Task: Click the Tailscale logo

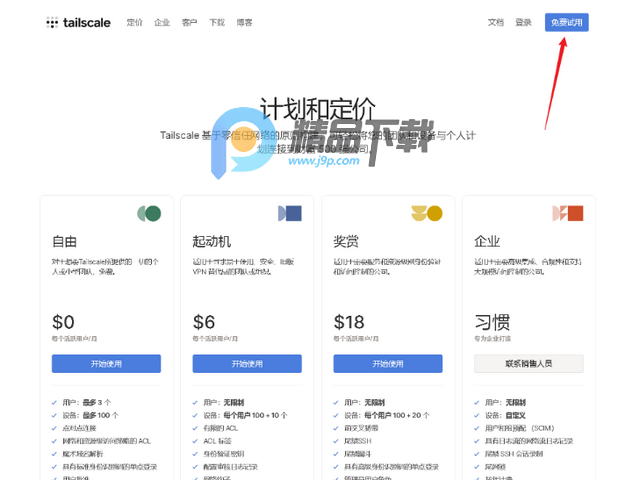Action: coord(78,22)
